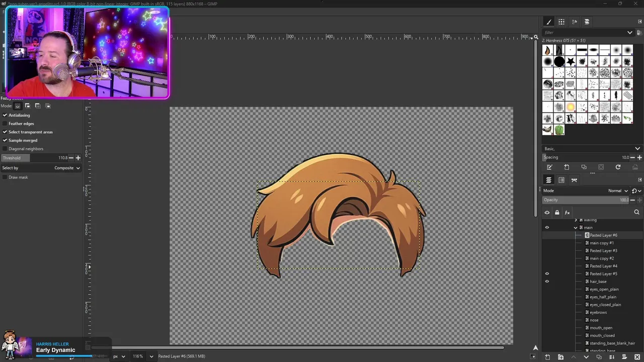Open the layer Mode dropdown showing Normal

[586, 191]
